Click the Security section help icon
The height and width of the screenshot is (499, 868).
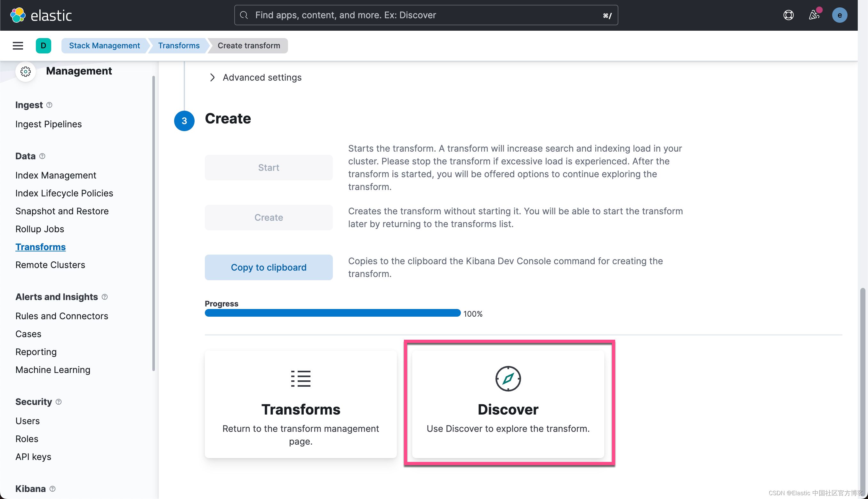point(59,402)
